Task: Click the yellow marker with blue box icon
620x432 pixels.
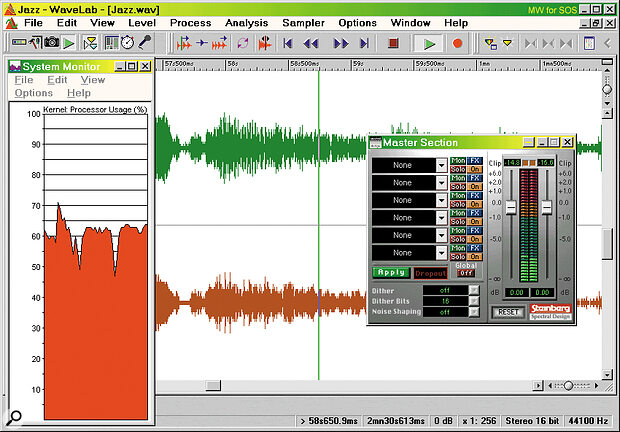Action: click(491, 43)
